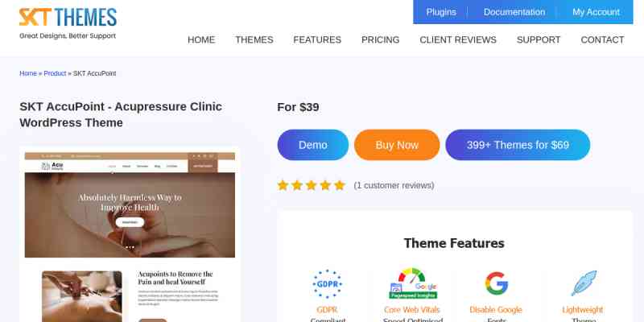The image size is (644, 322).
Task: Click the 399+ Themes for $69 button
Action: 518,145
